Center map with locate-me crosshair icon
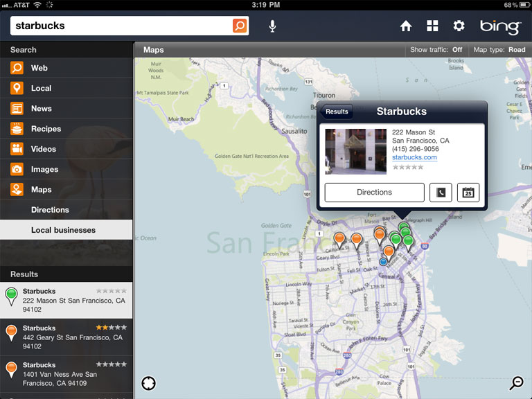The width and height of the screenshot is (532, 399). click(149, 383)
